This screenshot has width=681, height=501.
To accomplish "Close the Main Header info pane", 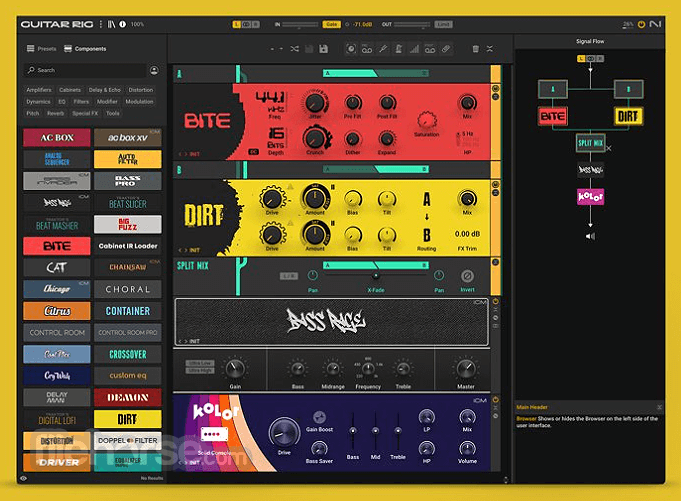I will click(660, 407).
